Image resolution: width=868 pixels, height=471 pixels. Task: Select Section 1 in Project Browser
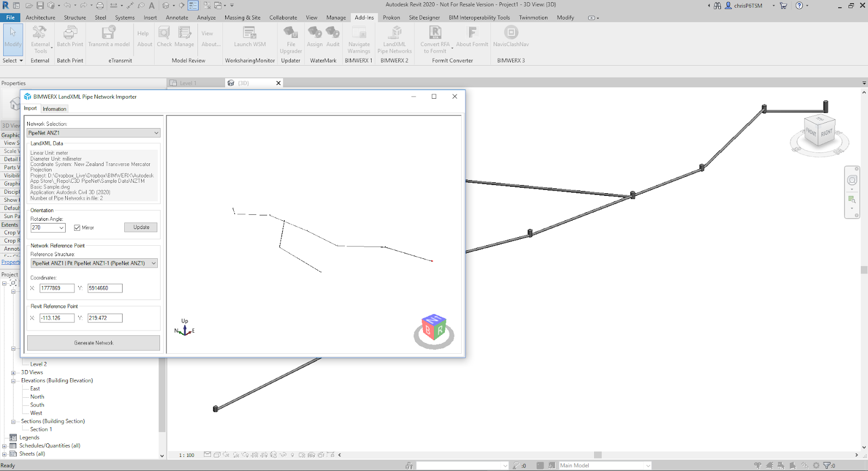(x=41, y=430)
